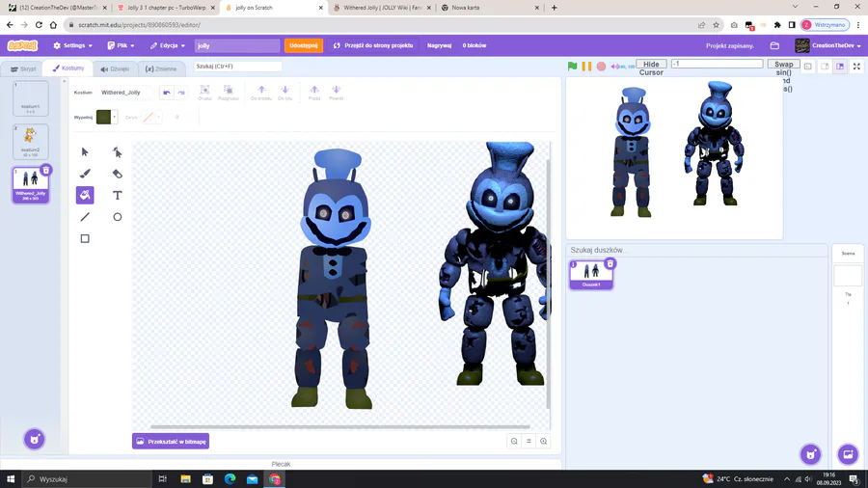Switch to the Dźwięki tab

coord(115,69)
